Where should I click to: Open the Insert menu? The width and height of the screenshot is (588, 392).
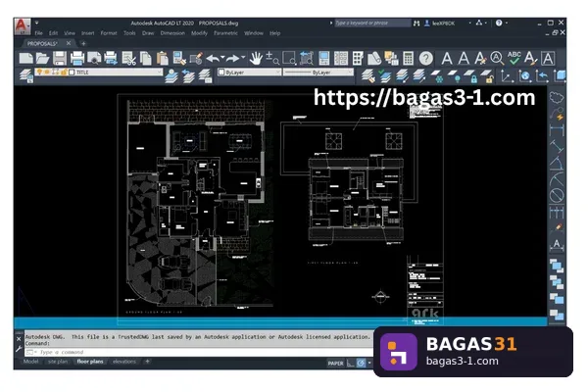pyautogui.click(x=88, y=33)
